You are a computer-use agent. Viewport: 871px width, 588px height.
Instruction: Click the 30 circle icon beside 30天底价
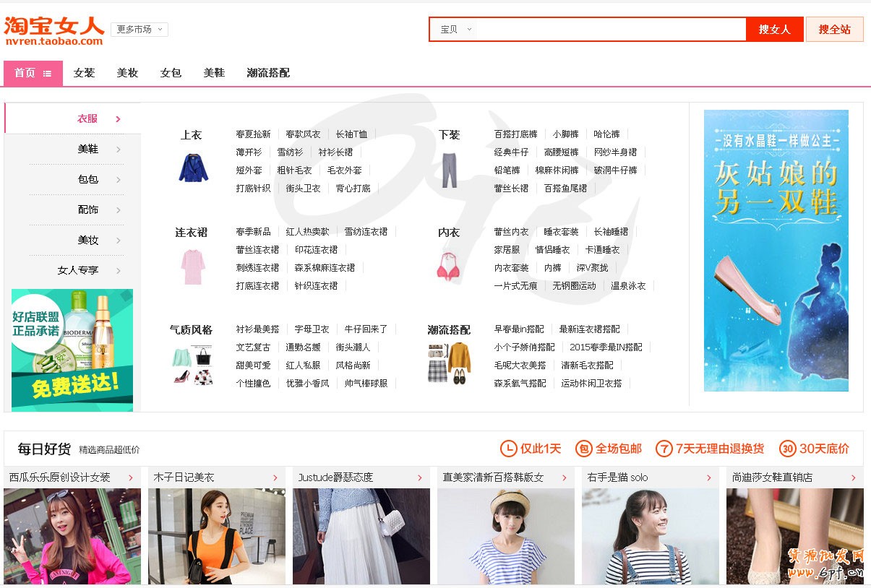tap(787, 449)
